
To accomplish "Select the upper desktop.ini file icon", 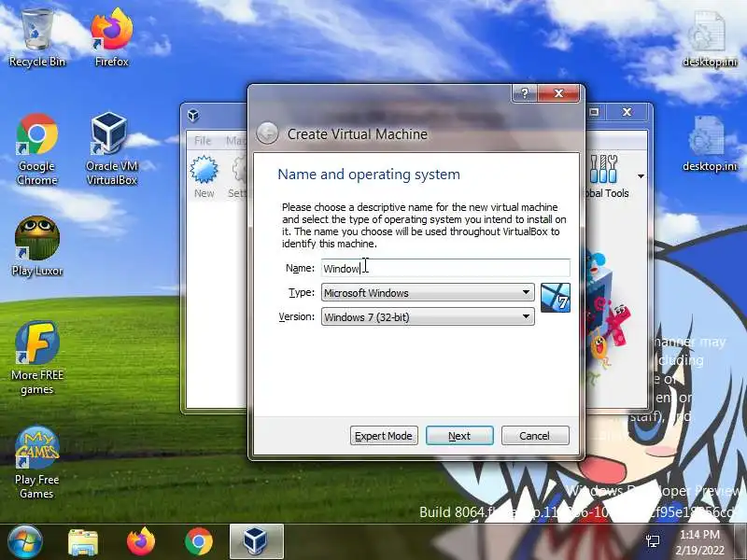I will tap(709, 39).
